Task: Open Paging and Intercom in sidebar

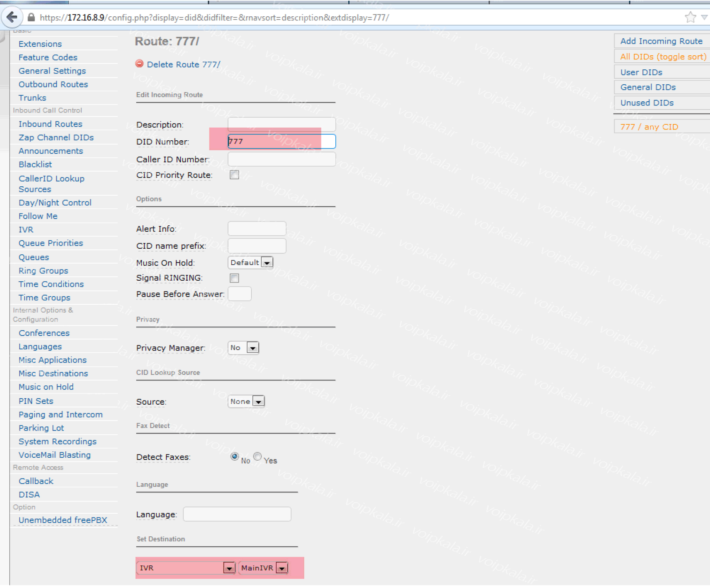Action: pos(61,415)
